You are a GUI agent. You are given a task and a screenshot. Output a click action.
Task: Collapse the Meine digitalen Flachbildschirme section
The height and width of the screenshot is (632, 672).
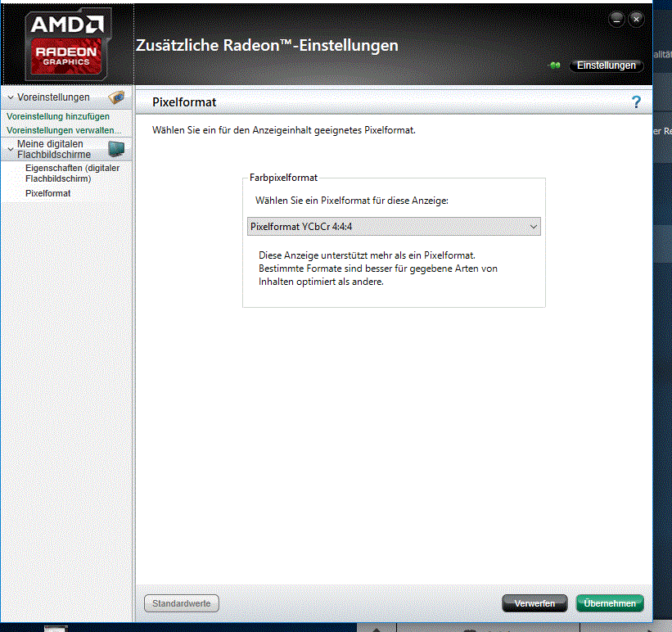11,149
